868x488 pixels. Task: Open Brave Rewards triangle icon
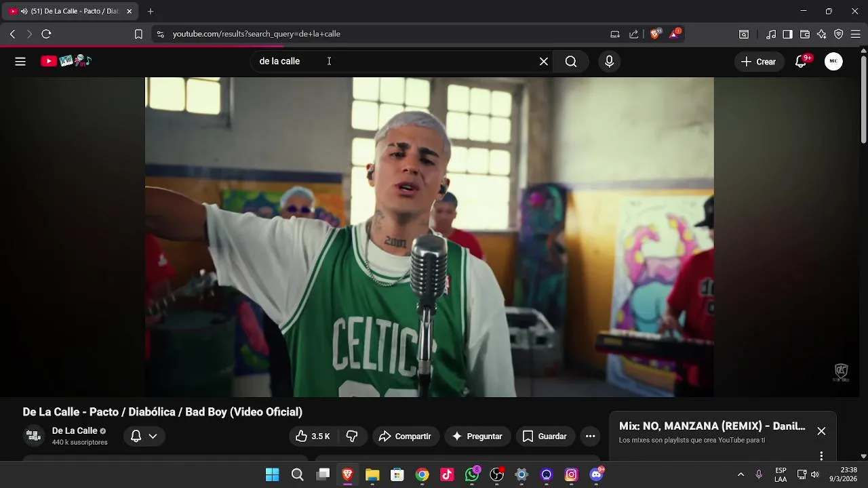(675, 34)
